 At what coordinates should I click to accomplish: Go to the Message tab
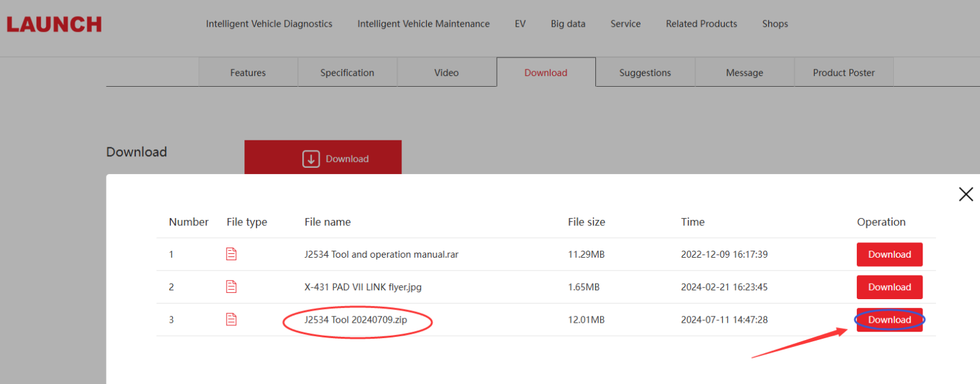(745, 73)
